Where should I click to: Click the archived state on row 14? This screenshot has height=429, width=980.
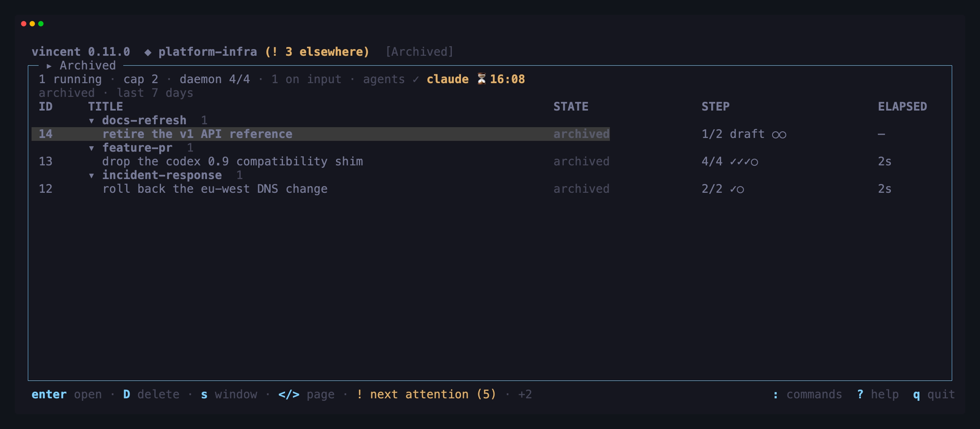point(581,134)
